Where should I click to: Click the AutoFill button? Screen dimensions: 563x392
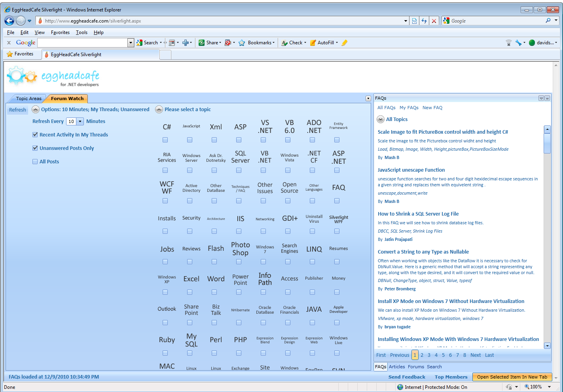(324, 43)
